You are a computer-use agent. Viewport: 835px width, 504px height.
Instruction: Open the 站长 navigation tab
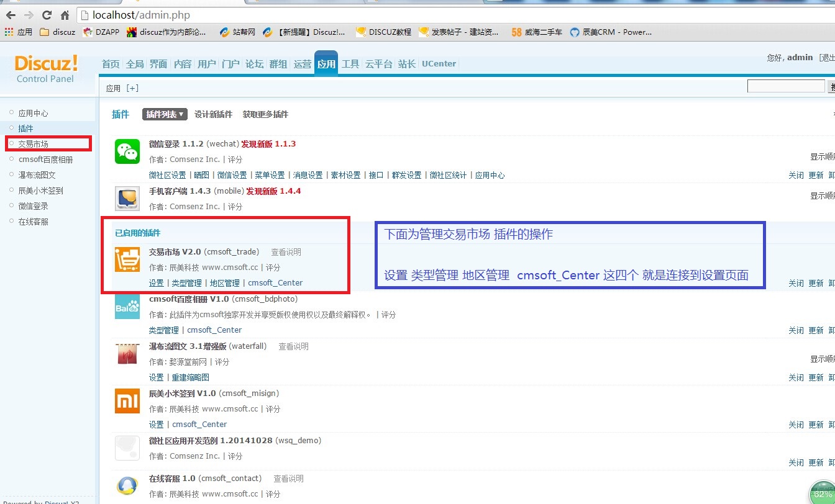[x=407, y=64]
